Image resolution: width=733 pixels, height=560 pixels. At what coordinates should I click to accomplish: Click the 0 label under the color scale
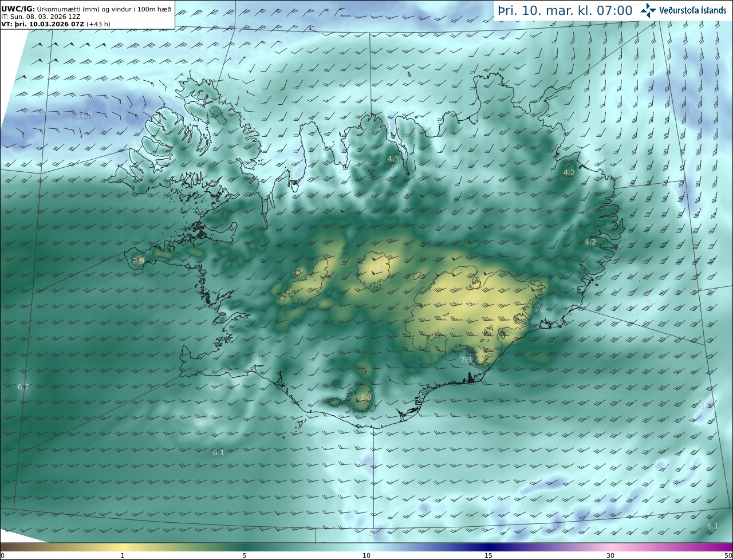pos(2,555)
